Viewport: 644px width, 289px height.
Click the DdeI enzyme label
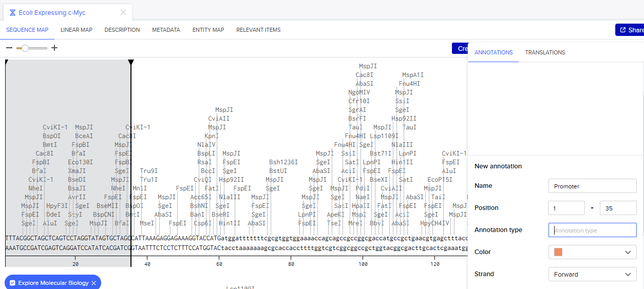pos(53,215)
